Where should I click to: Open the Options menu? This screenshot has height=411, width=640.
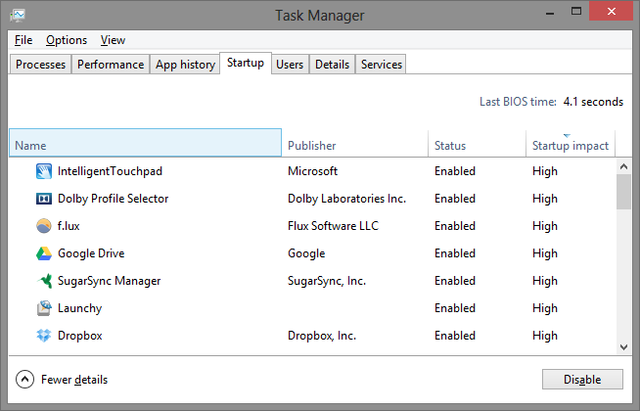click(67, 40)
